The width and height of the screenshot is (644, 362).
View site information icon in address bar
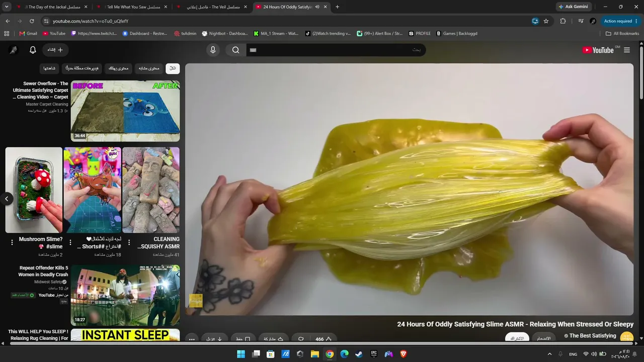46,21
